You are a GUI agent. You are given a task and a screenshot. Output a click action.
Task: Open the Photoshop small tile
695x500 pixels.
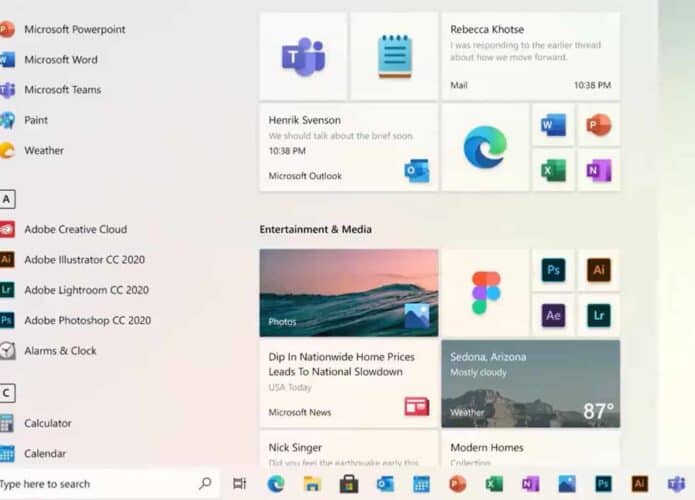[x=553, y=270]
